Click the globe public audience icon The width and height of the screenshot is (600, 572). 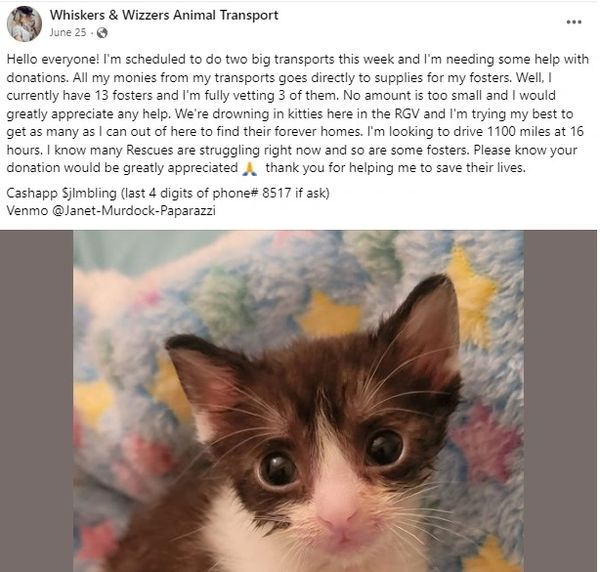[102, 33]
